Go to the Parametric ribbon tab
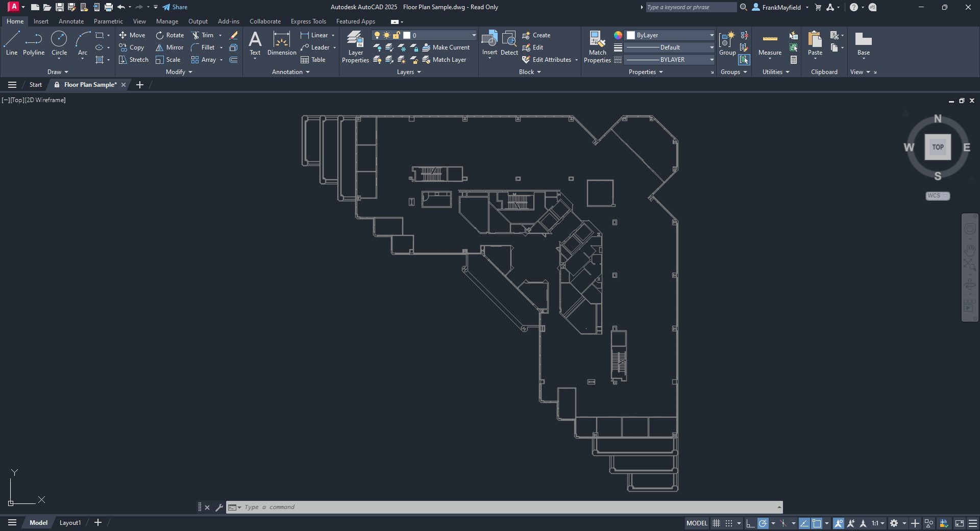This screenshot has height=531, width=980. point(108,21)
